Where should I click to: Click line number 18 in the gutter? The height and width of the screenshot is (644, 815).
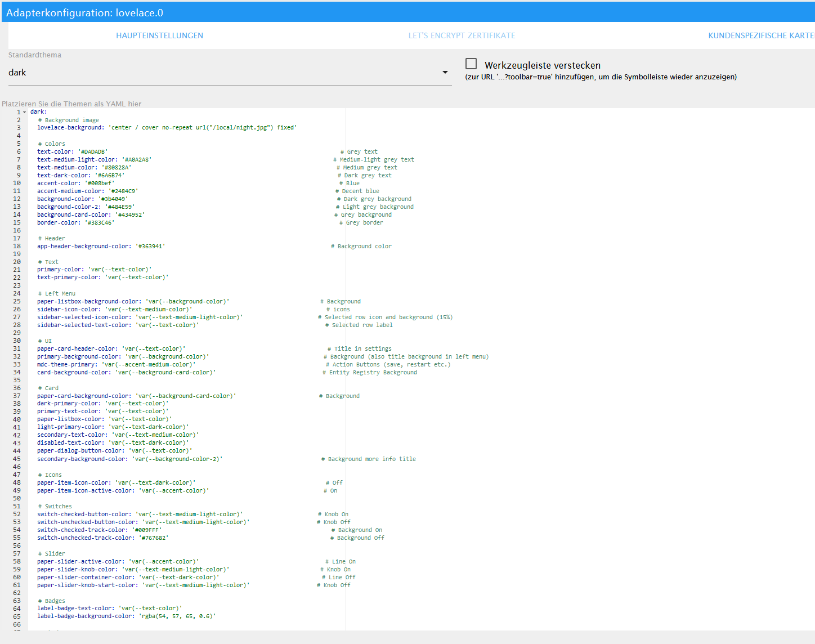(17, 247)
